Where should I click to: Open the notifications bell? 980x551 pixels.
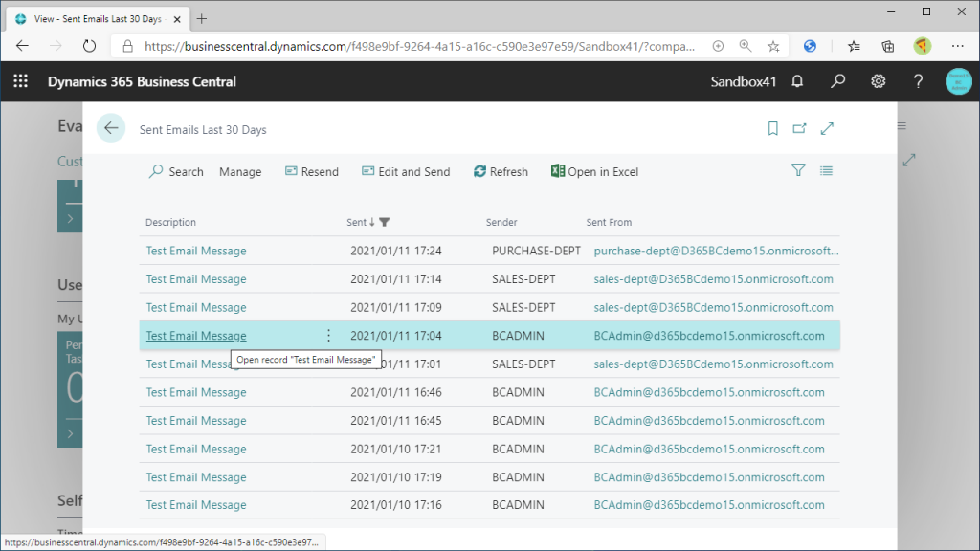(x=797, y=81)
